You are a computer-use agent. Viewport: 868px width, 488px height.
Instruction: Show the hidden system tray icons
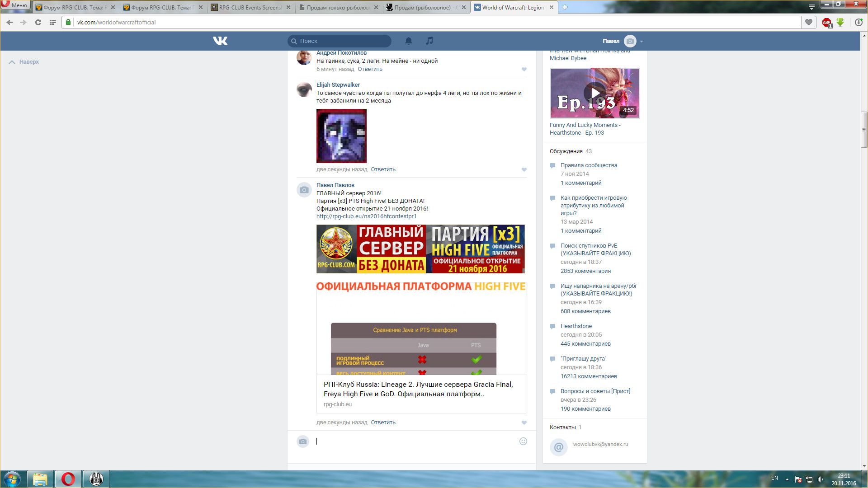point(787,479)
